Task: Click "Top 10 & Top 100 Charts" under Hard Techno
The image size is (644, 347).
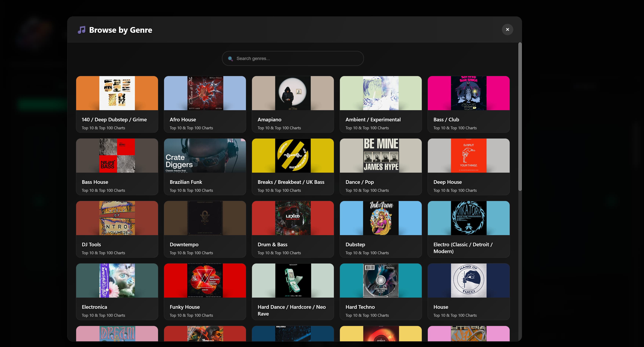Action: click(367, 315)
